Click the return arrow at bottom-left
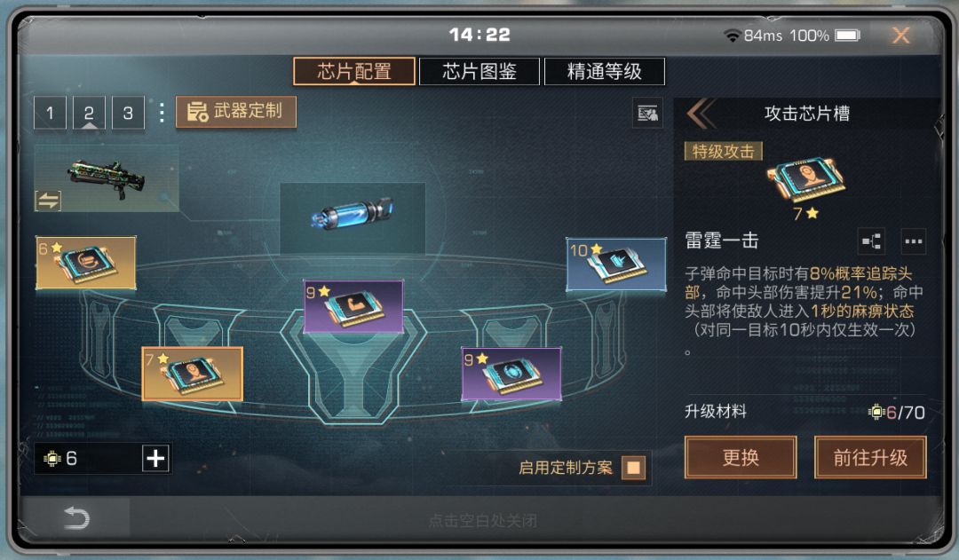 tap(76, 517)
